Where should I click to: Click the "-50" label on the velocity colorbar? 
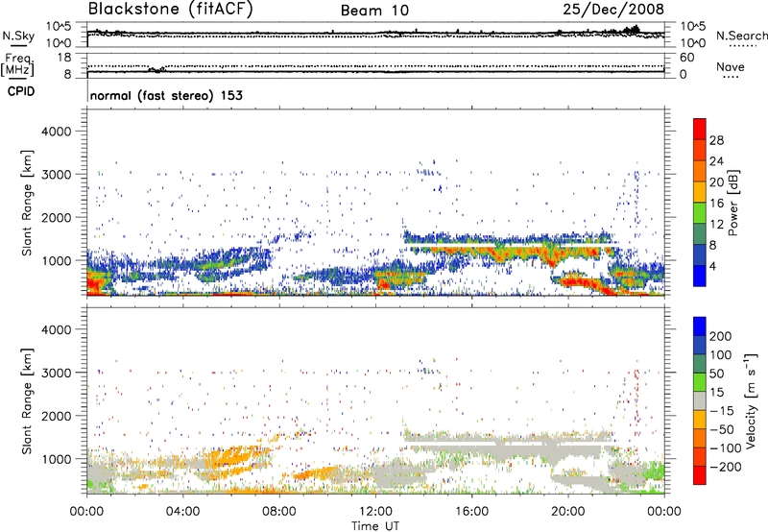(x=722, y=429)
